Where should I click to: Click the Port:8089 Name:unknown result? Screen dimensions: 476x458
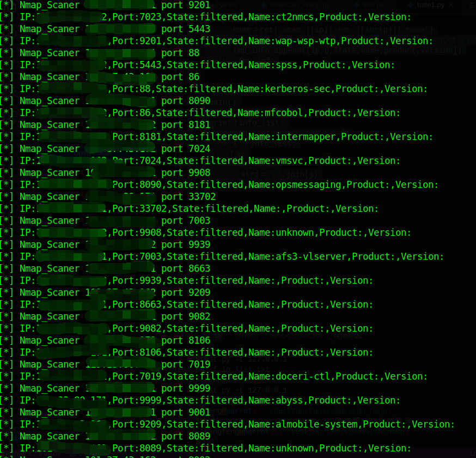[x=205, y=449]
